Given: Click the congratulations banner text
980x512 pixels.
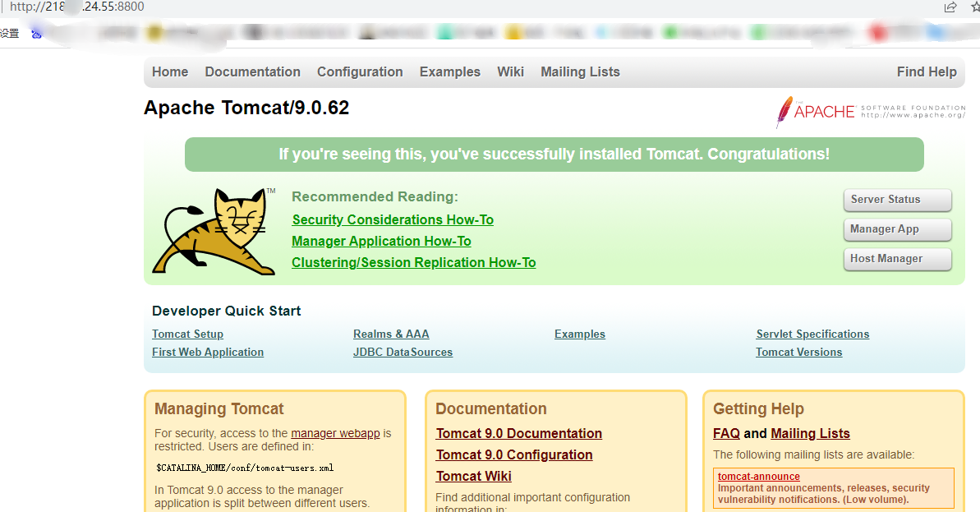Looking at the screenshot, I should (554, 155).
